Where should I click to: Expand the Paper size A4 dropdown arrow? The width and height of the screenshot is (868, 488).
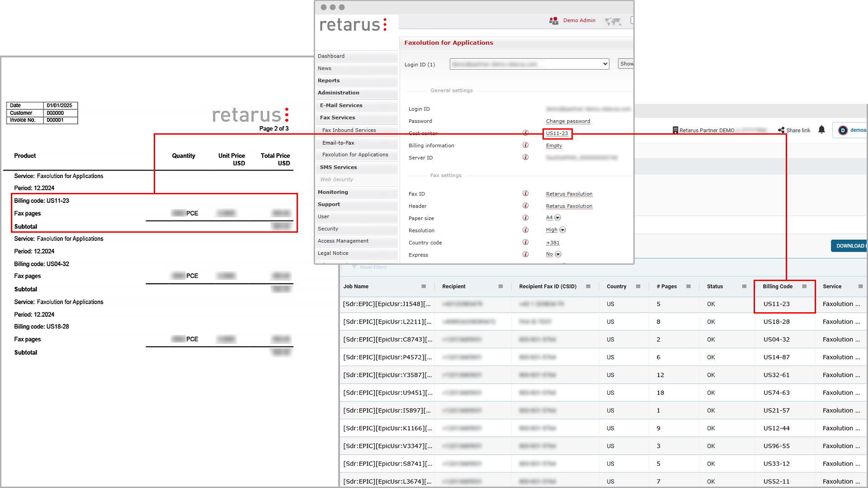click(558, 218)
